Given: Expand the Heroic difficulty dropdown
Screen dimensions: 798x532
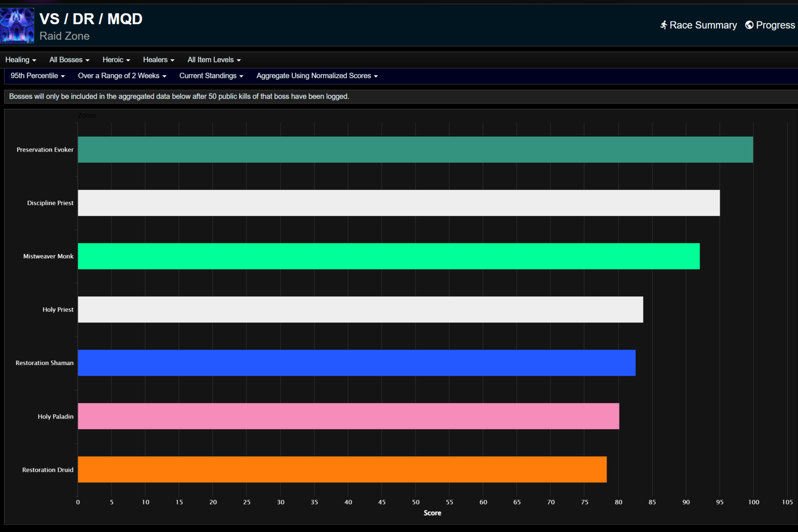Looking at the screenshot, I should [x=116, y=60].
